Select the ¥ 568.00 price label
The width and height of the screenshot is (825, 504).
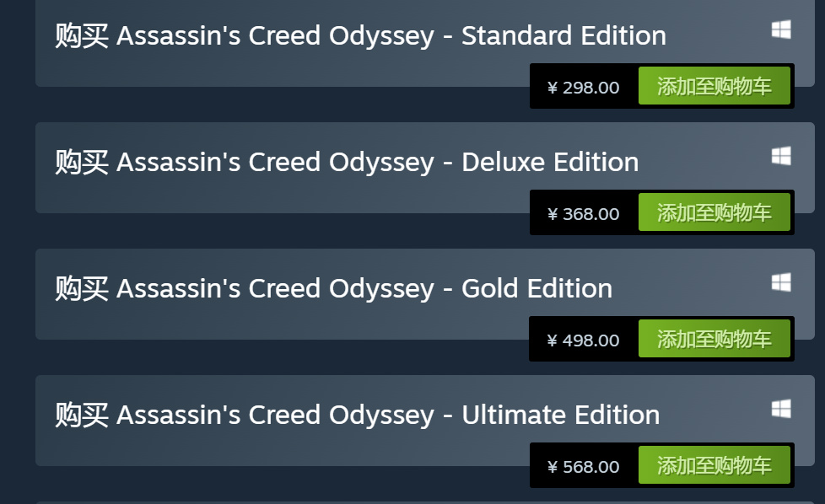[583, 466]
